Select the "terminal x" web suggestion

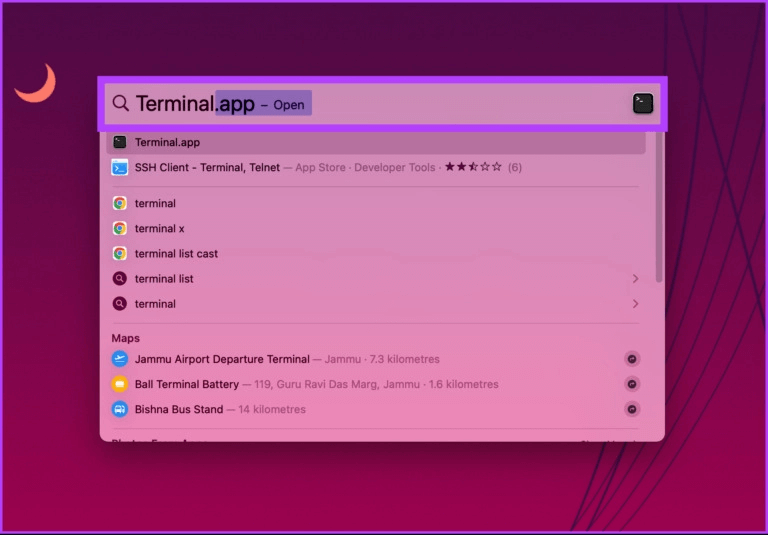click(376, 228)
